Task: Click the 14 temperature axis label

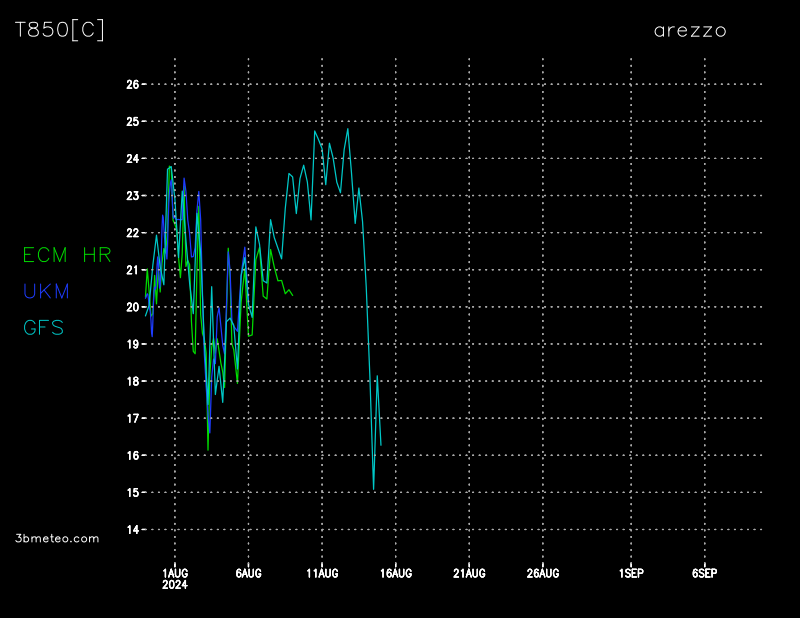Action: pos(132,530)
